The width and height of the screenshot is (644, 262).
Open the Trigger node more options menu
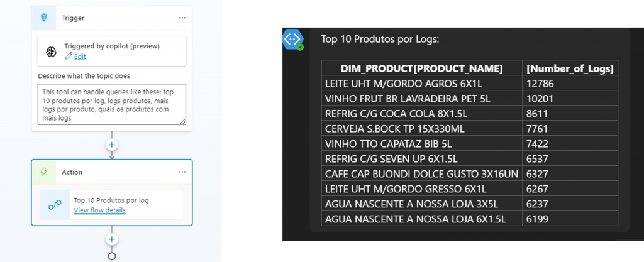(182, 18)
